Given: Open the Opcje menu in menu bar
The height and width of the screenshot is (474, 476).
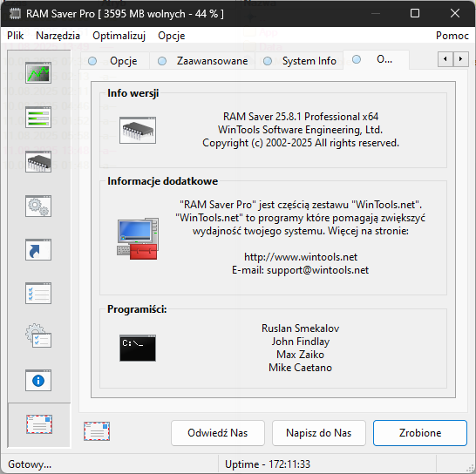Looking at the screenshot, I should (171, 36).
